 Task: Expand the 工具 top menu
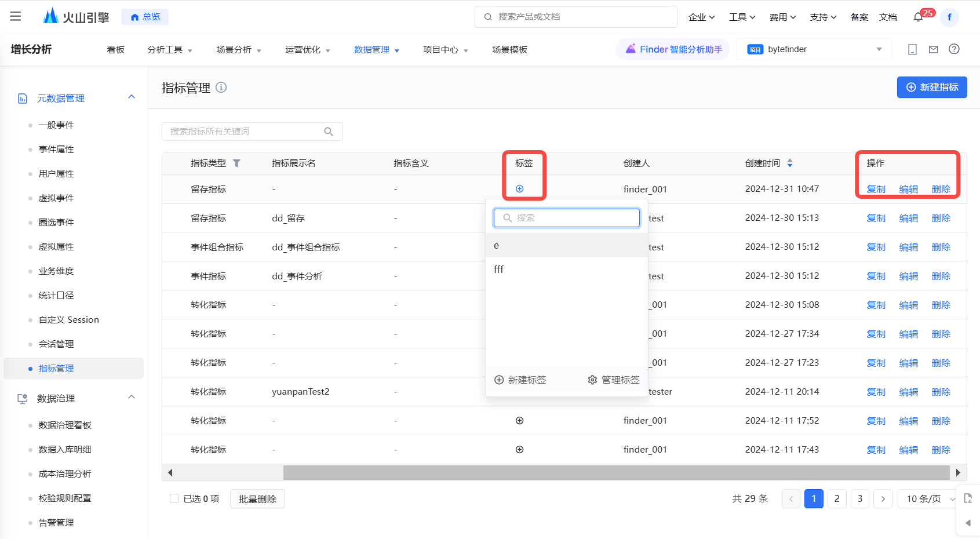tap(742, 17)
